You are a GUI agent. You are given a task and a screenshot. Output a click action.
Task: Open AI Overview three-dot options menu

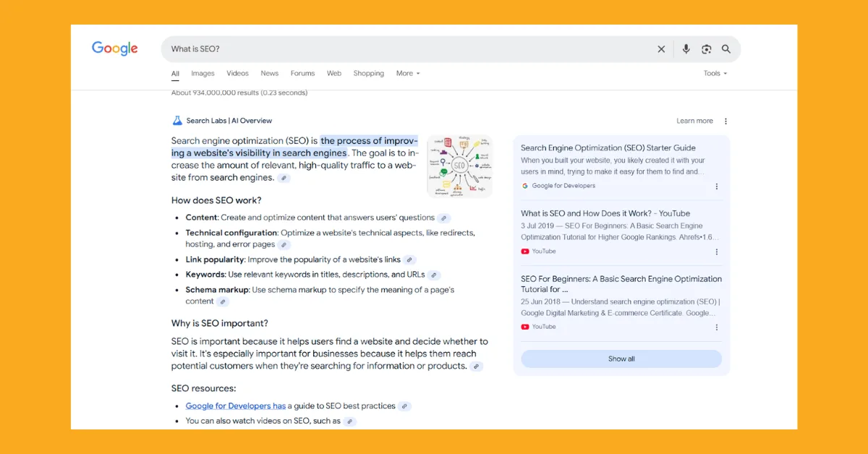coord(726,121)
